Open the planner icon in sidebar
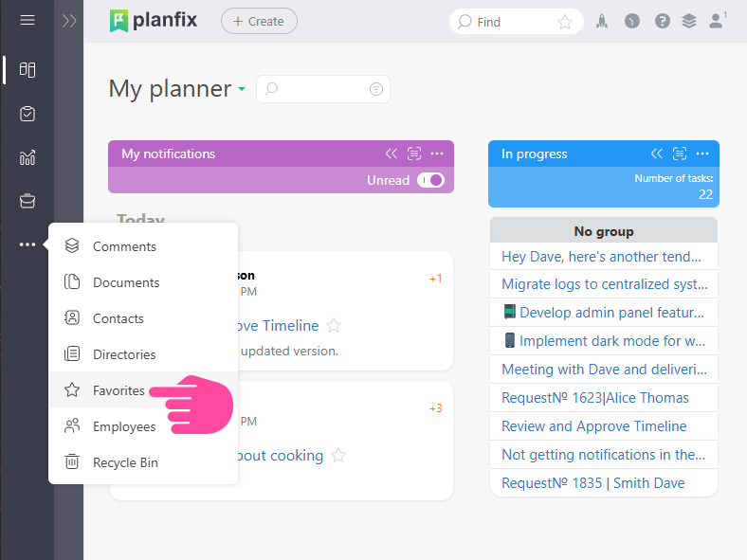The height and width of the screenshot is (560, 747). 27,69
